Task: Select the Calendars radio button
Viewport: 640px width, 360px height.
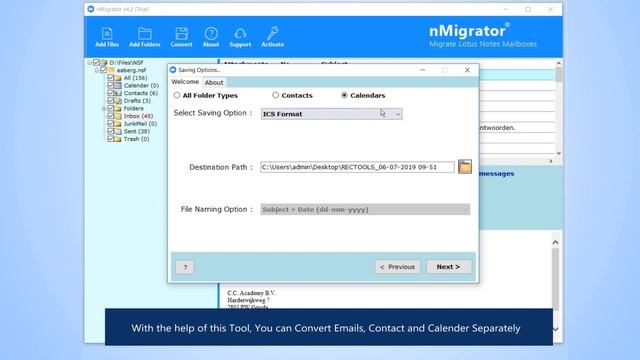Action: point(344,95)
